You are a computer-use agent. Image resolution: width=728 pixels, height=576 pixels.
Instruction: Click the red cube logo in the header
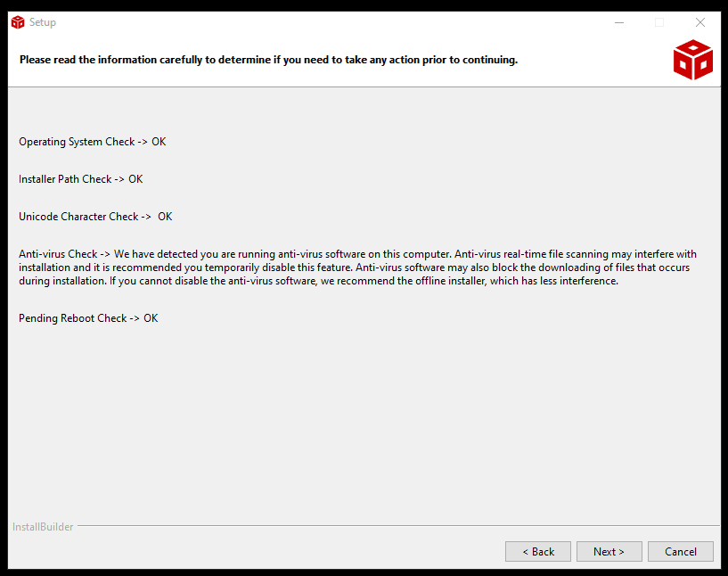pyautogui.click(x=692, y=61)
